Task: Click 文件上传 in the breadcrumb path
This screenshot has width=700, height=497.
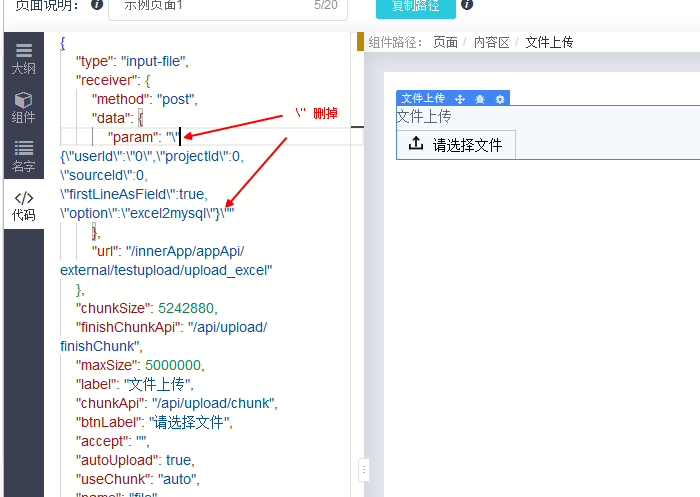Action: 549,42
